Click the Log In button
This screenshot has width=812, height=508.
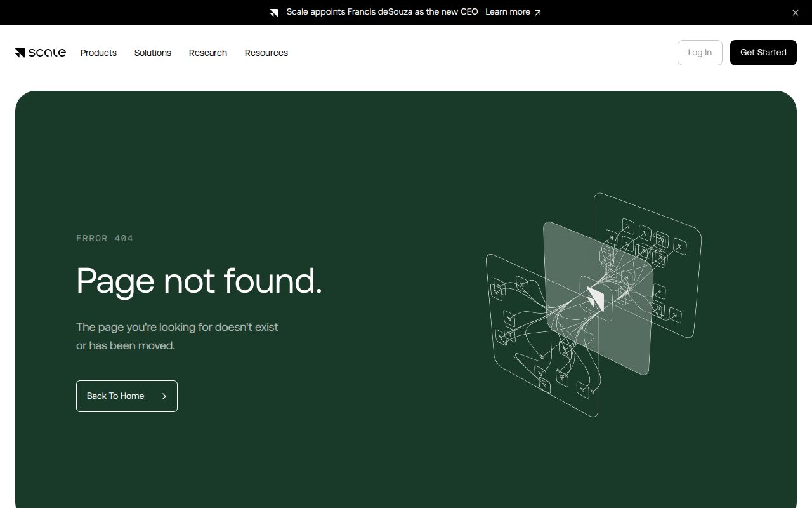(x=700, y=53)
